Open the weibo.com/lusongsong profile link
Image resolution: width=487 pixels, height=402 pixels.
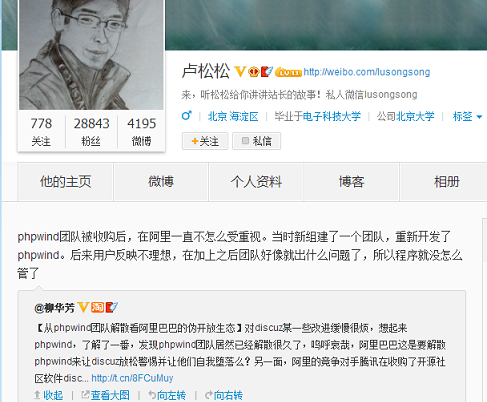367,72
